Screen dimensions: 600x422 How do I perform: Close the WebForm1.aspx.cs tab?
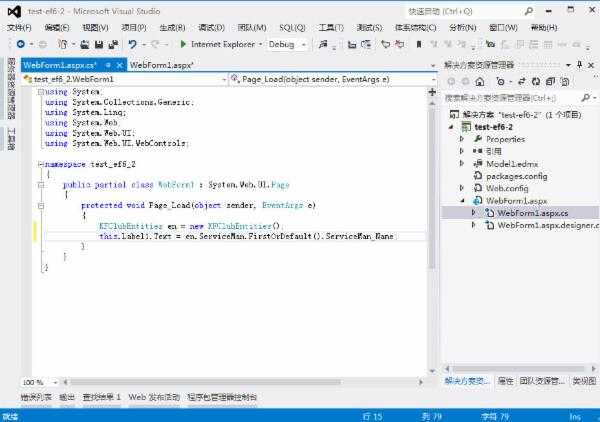pos(119,65)
